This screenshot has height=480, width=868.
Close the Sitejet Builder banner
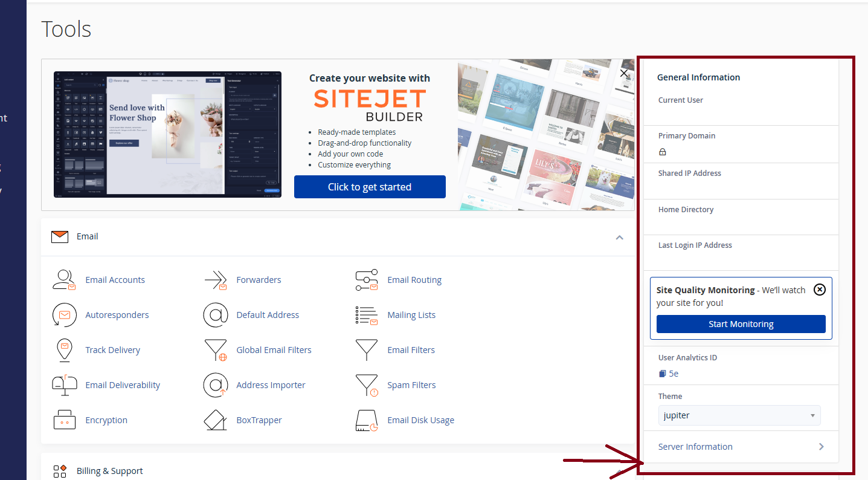click(x=624, y=73)
